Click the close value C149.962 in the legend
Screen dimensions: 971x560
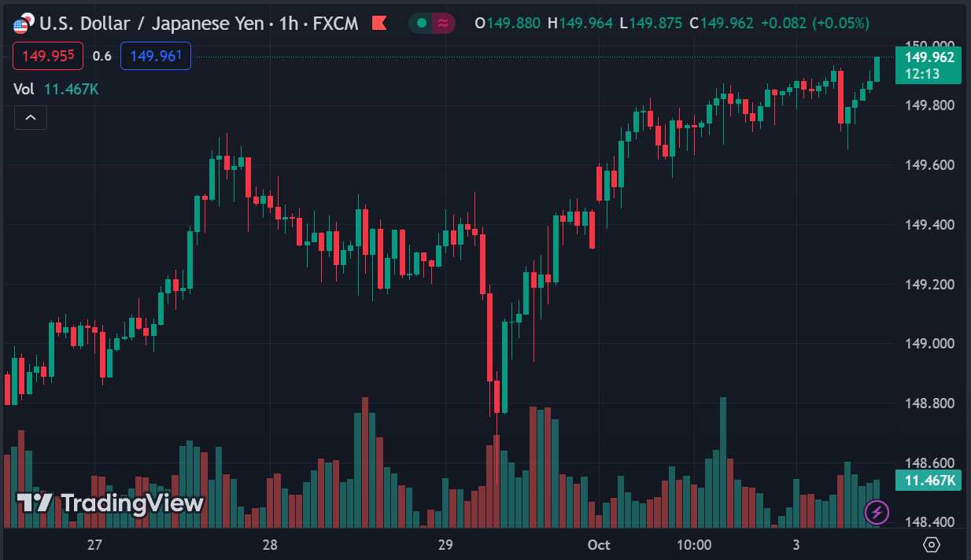click(721, 24)
